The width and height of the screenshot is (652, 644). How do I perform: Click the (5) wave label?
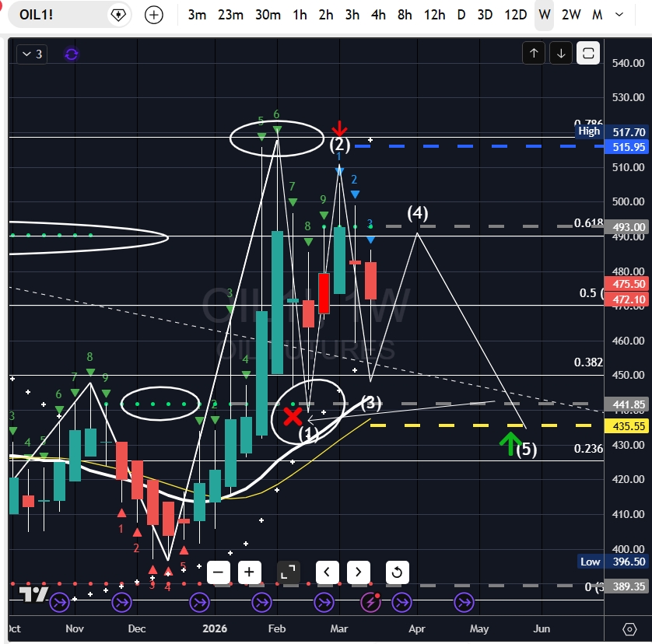[527, 450]
